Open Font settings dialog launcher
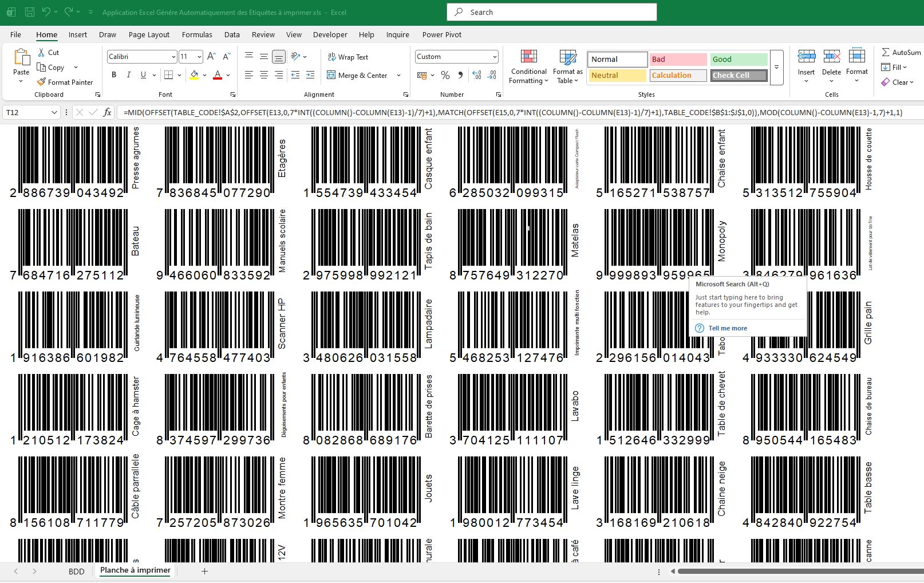Image resolution: width=924 pixels, height=583 pixels. (233, 94)
